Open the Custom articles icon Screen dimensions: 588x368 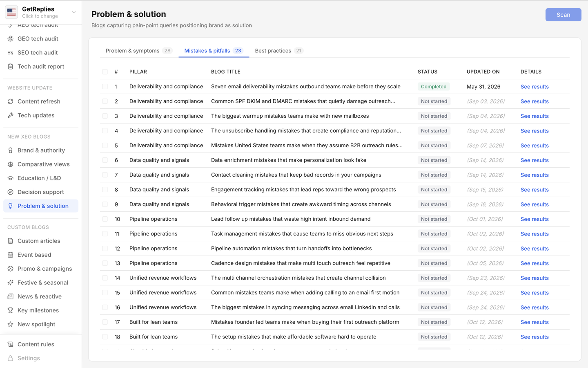pyautogui.click(x=11, y=241)
